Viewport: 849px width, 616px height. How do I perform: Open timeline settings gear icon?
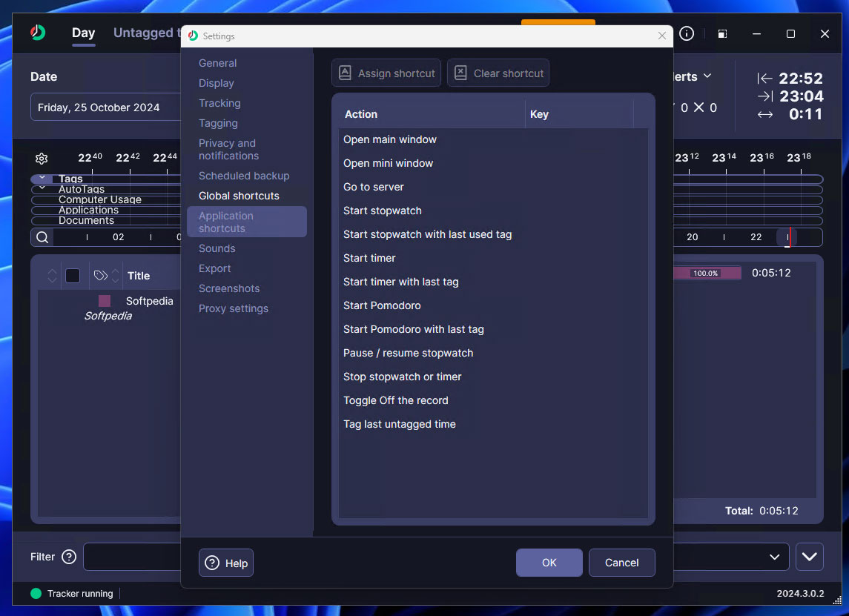[x=42, y=158]
